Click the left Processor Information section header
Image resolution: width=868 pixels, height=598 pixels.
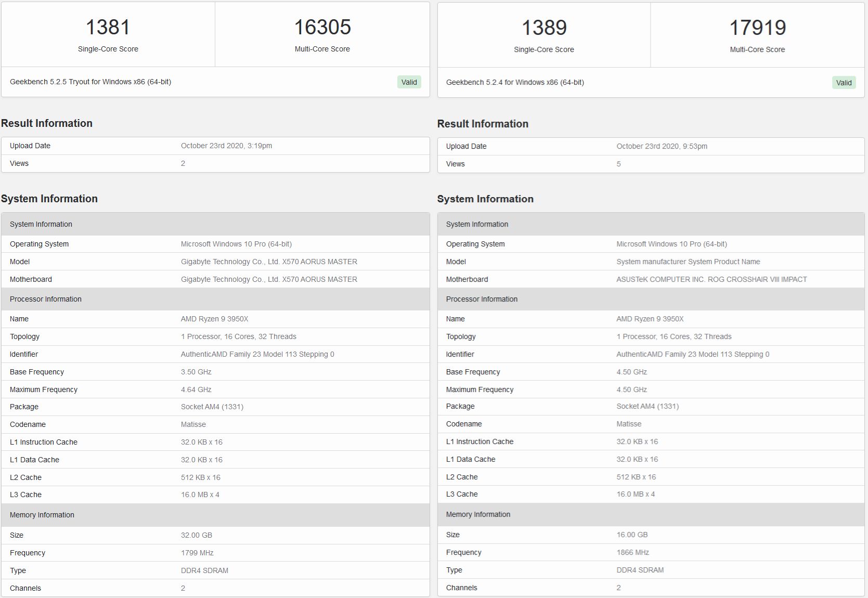[46, 299]
